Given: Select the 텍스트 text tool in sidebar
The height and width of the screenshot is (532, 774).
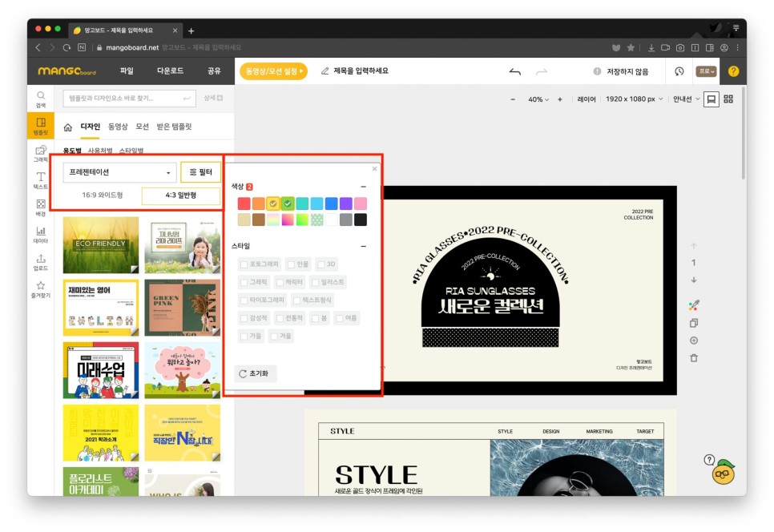Looking at the screenshot, I should [41, 180].
